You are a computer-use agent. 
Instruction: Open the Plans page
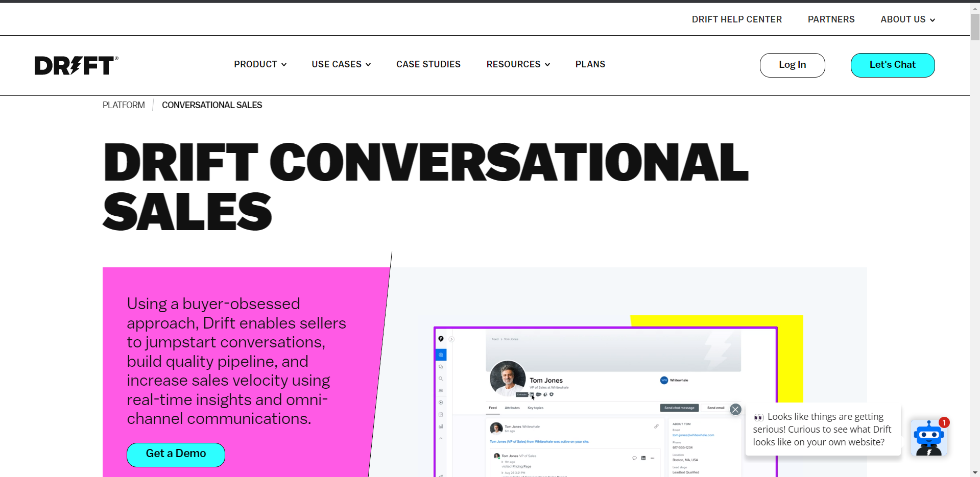pos(590,64)
